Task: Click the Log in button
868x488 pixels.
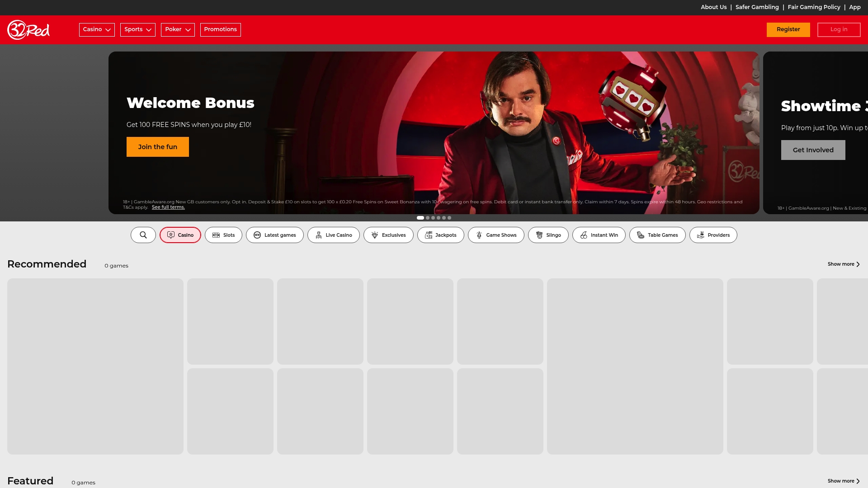Action: 839,30
